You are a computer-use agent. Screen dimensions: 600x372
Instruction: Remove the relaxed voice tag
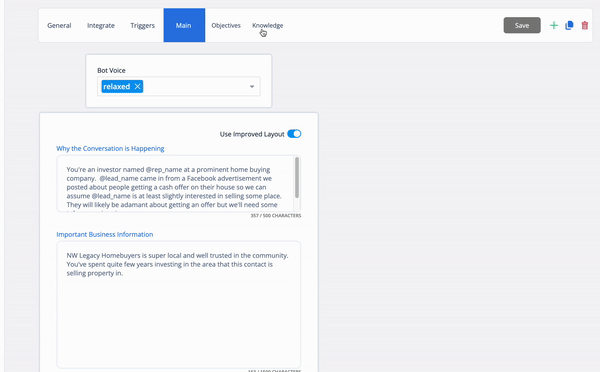coord(137,86)
